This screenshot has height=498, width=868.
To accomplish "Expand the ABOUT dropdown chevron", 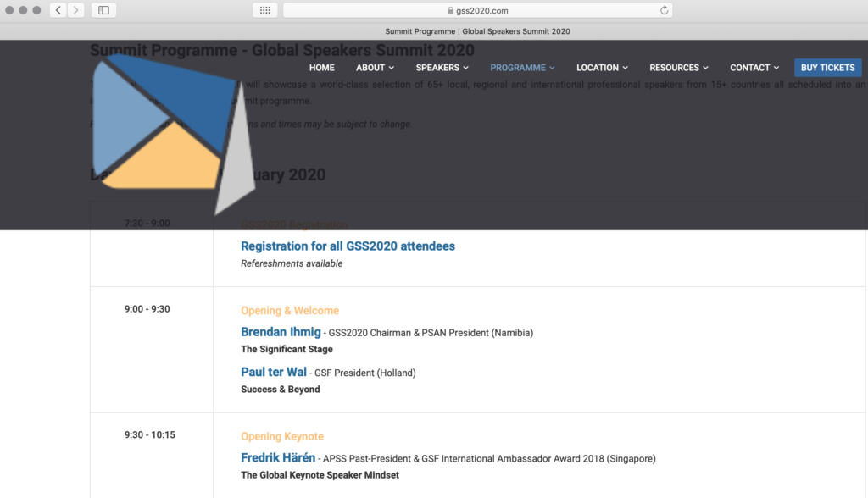I will click(x=392, y=68).
